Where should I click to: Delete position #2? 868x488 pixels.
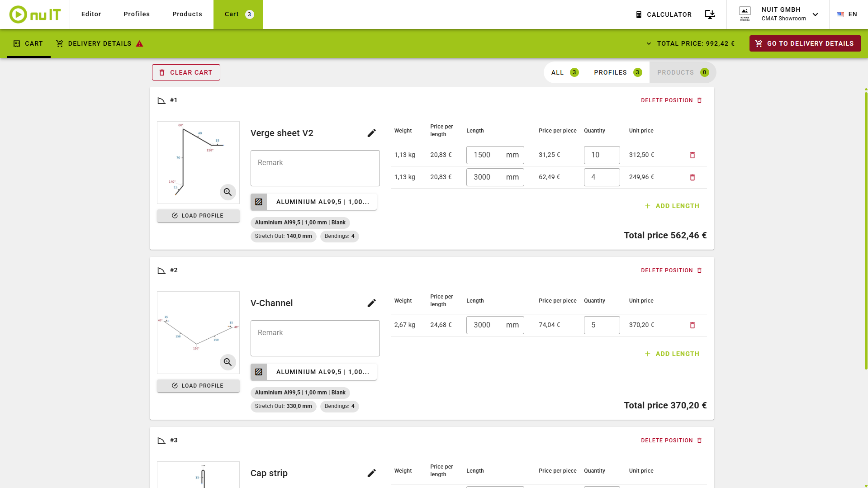point(671,270)
